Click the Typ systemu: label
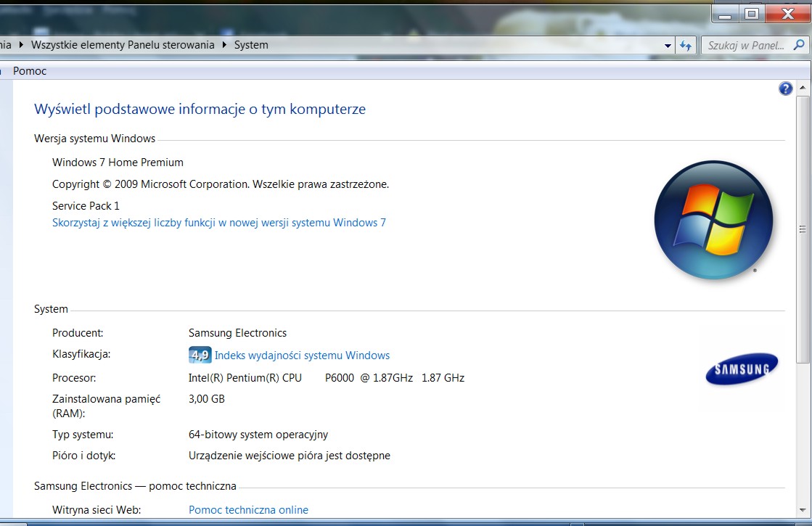Viewport: 812px width, 526px height. pos(82,435)
